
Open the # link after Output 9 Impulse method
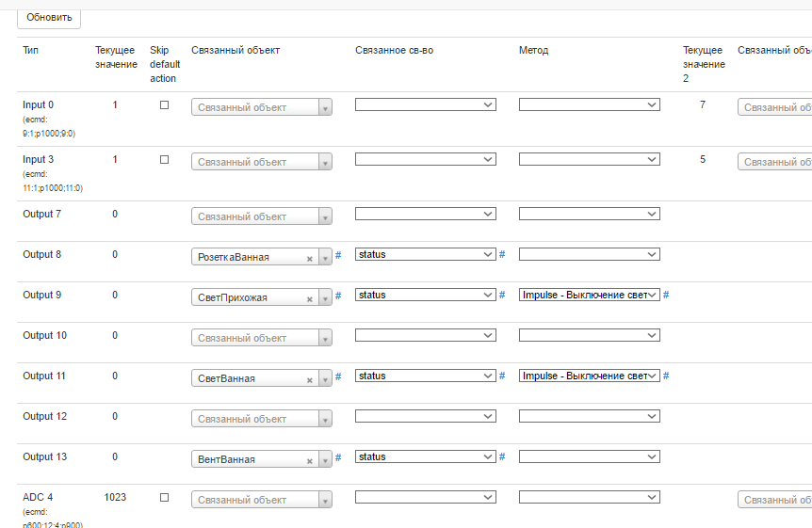pyautogui.click(x=666, y=295)
